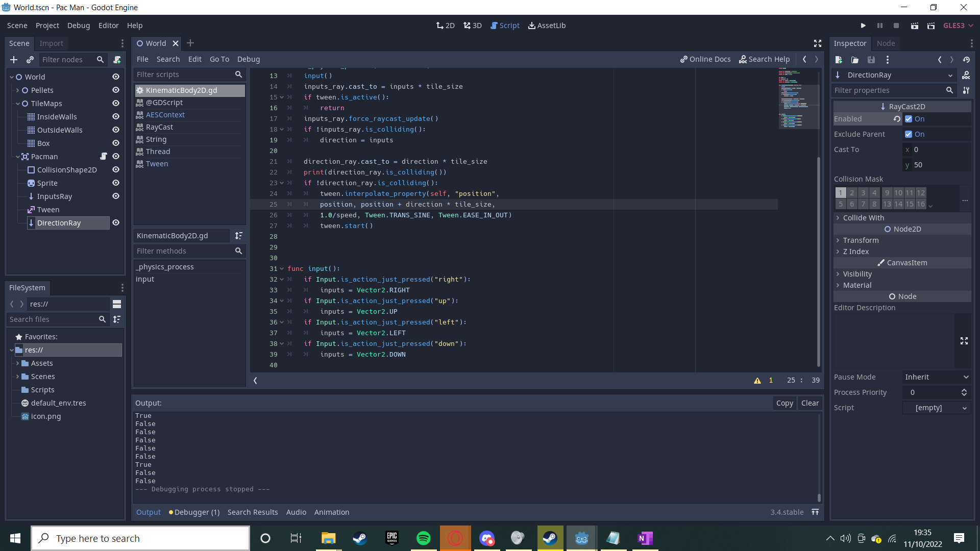980x551 pixels.
Task: Open Spotify from the taskbar
Action: 423,538
